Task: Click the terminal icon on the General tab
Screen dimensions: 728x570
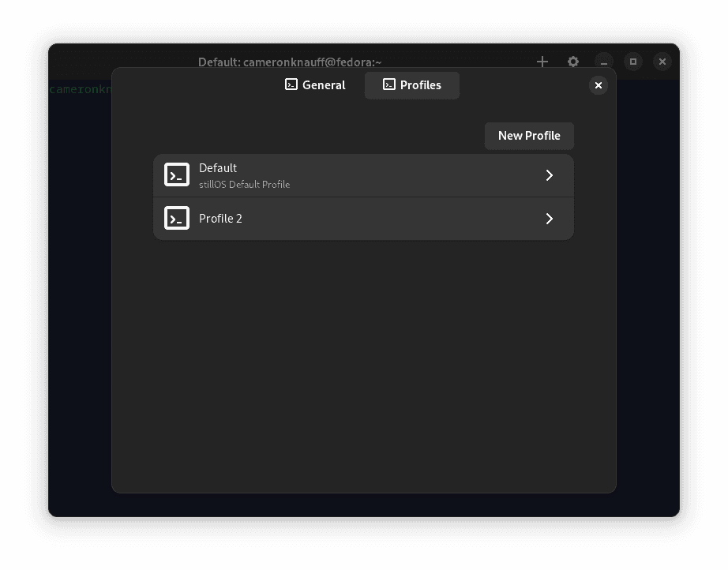Action: coord(291,84)
